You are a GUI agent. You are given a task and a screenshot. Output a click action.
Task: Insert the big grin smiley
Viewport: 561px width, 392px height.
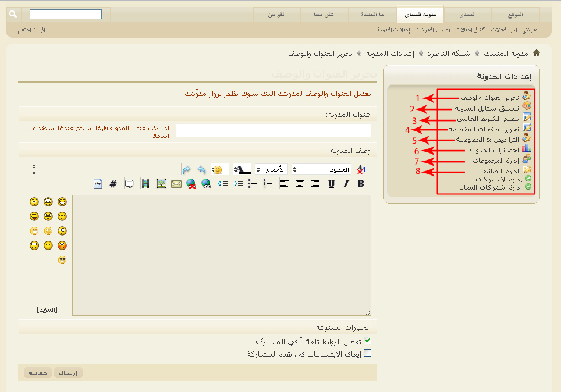click(62, 202)
